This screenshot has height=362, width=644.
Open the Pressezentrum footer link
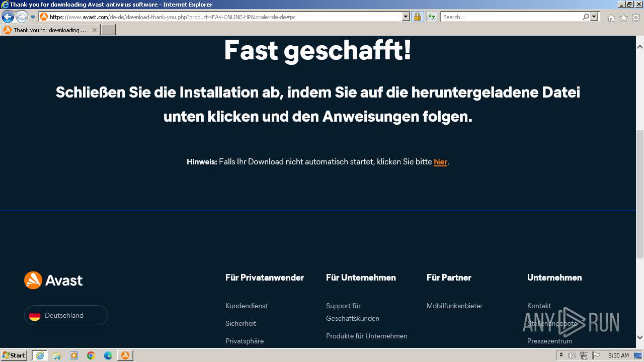[550, 341]
